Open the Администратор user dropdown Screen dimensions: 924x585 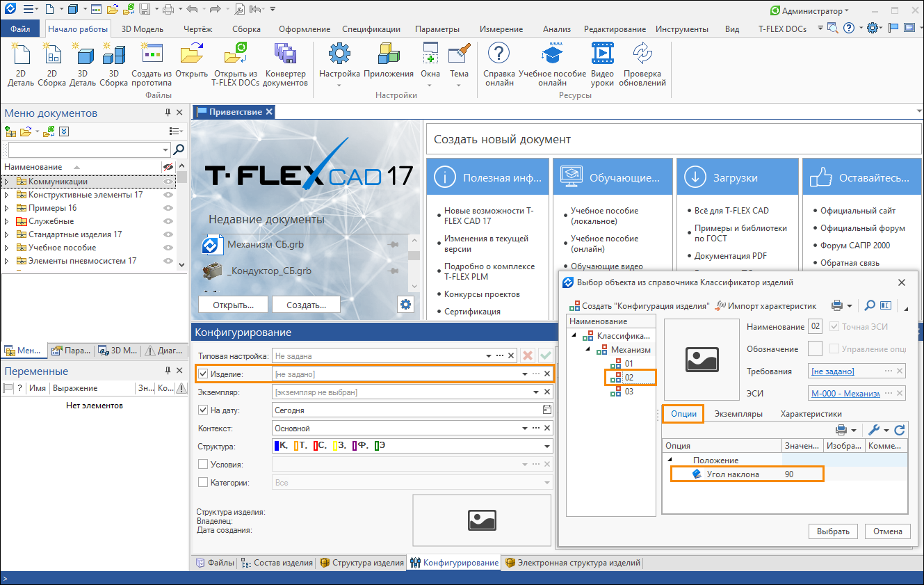[810, 10]
